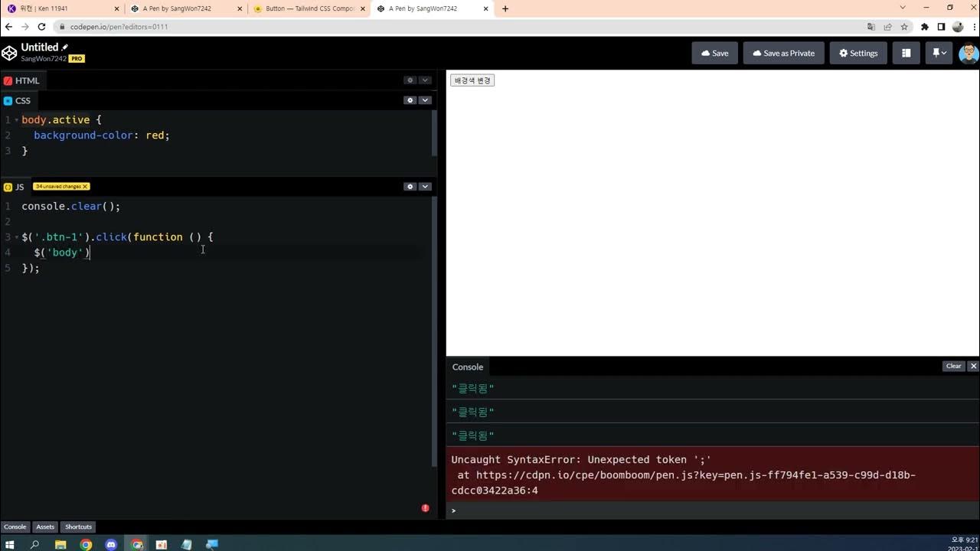
Task: Click the HTML panel title
Action: (x=27, y=80)
